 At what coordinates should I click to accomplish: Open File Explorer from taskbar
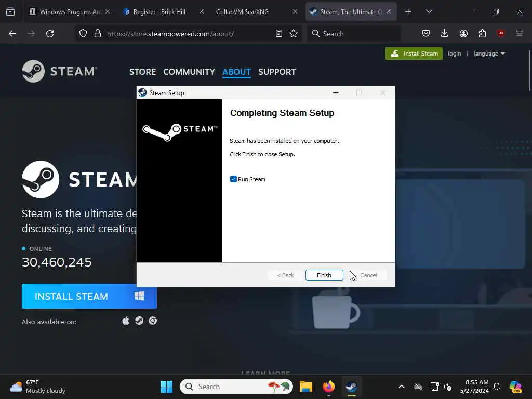pyautogui.click(x=305, y=387)
